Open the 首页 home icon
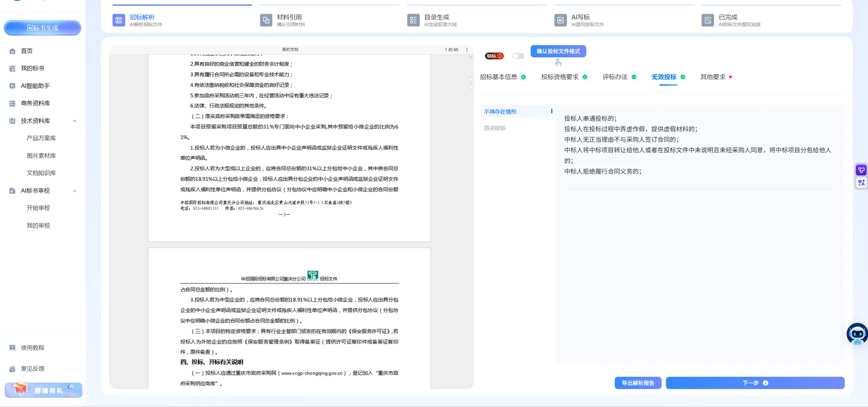This screenshot has height=407, width=868. point(12,51)
